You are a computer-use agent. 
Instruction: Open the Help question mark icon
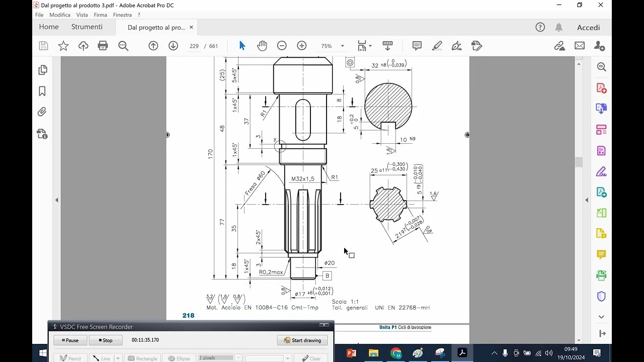click(x=540, y=27)
